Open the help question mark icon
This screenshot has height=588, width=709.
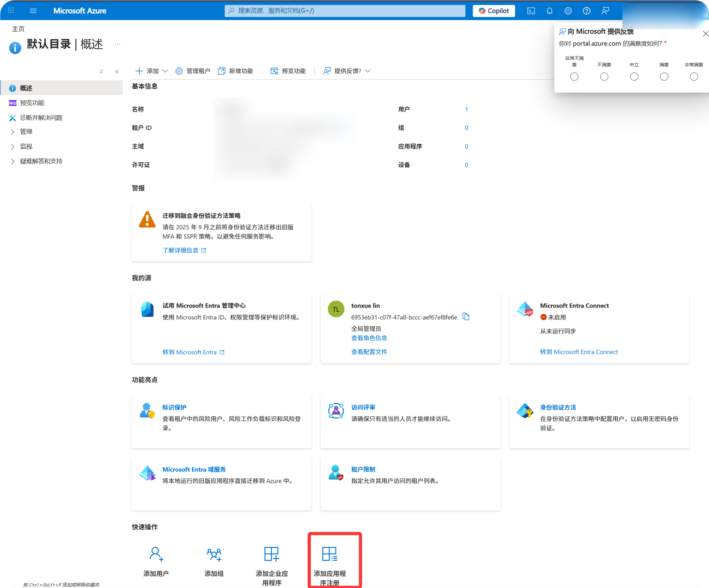[x=586, y=11]
